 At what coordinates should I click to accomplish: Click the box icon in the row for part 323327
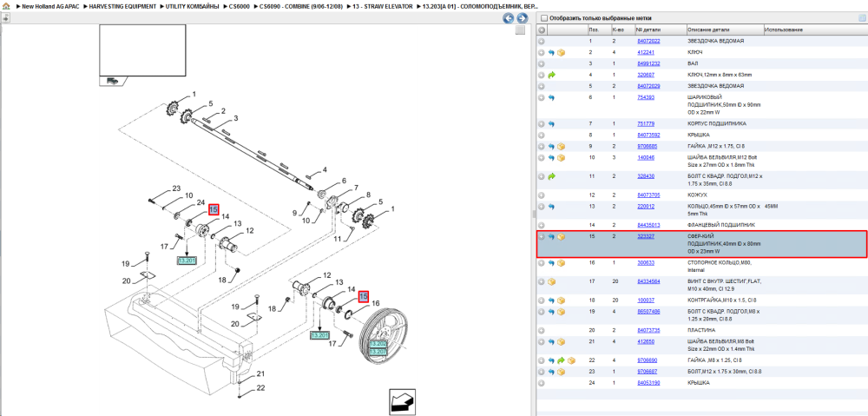click(x=561, y=236)
